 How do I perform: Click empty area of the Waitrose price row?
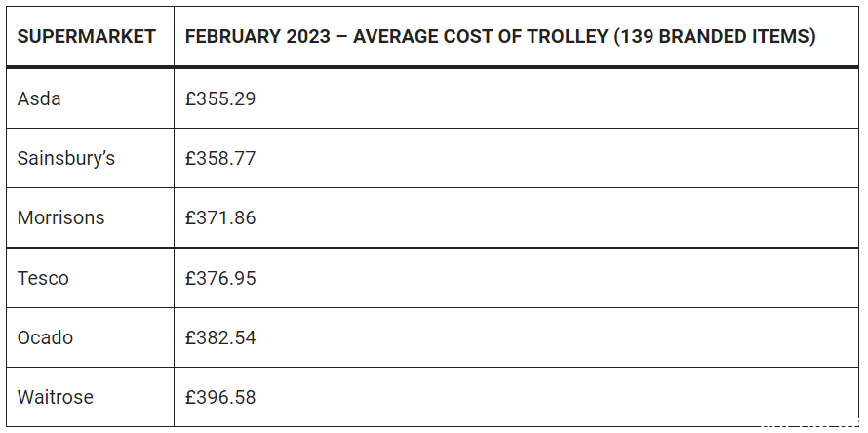click(x=554, y=397)
